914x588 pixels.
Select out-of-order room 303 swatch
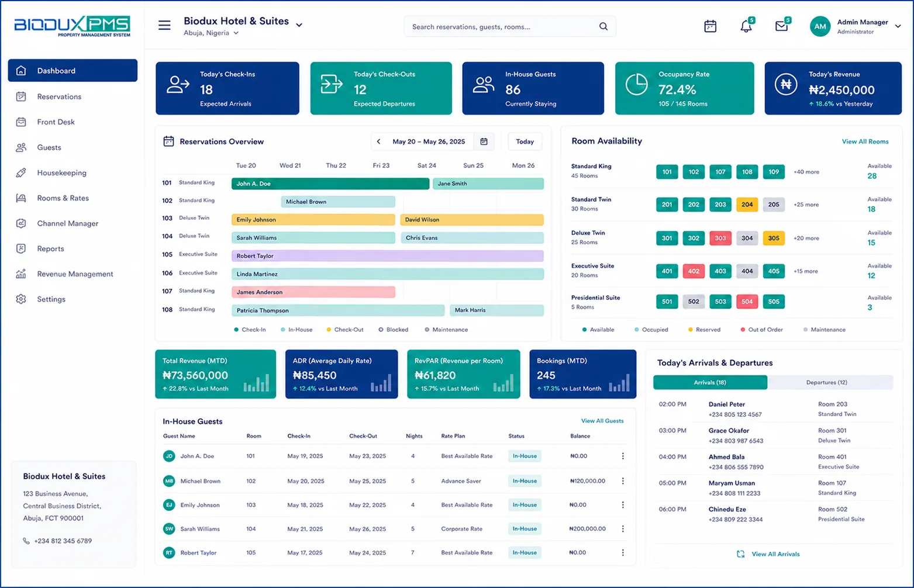[x=720, y=238]
